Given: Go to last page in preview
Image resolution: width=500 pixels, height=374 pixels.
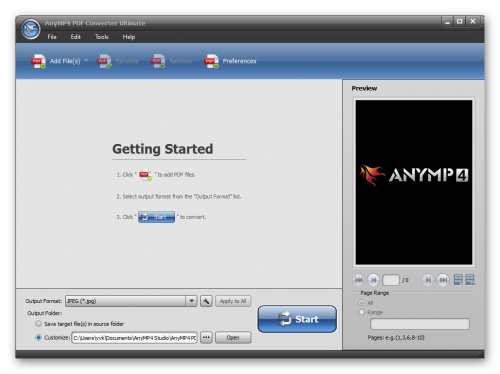Looking at the screenshot, I should (x=443, y=280).
